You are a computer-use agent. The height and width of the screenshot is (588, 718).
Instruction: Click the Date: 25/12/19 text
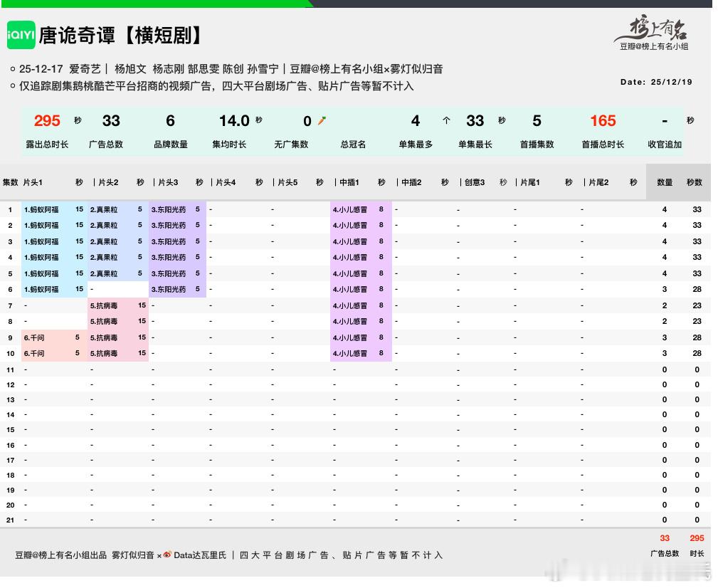tap(656, 82)
